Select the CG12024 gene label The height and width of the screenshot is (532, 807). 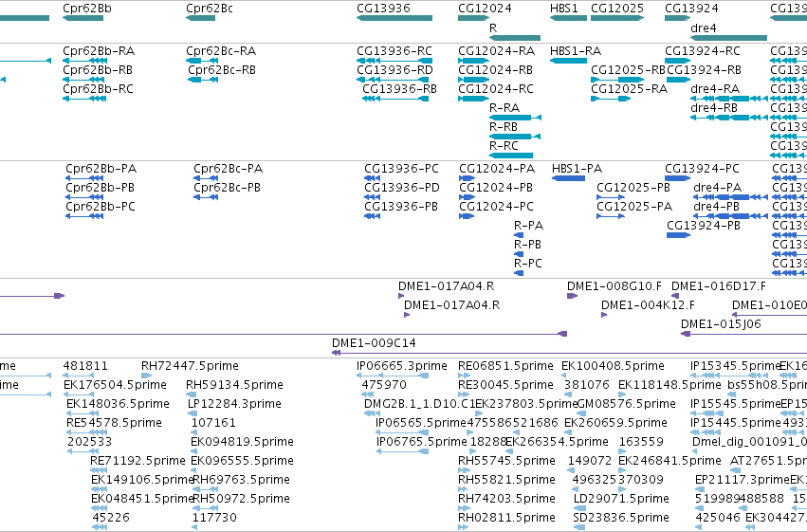(x=485, y=9)
